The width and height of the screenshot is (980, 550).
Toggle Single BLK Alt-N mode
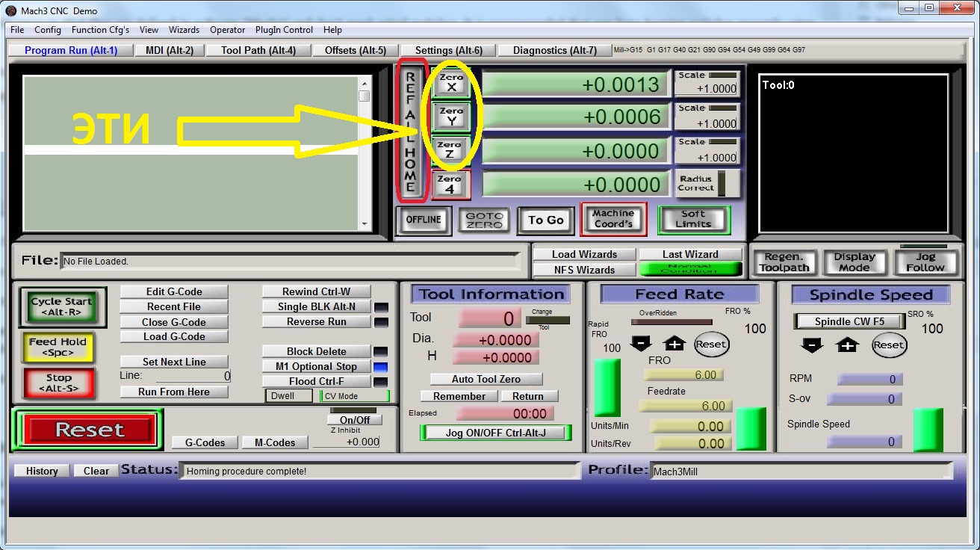coord(316,306)
